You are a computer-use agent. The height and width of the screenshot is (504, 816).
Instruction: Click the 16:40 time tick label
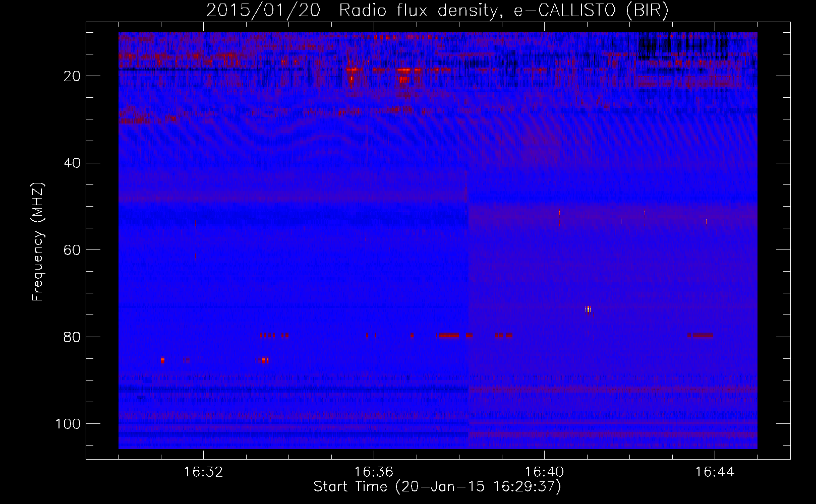[544, 472]
